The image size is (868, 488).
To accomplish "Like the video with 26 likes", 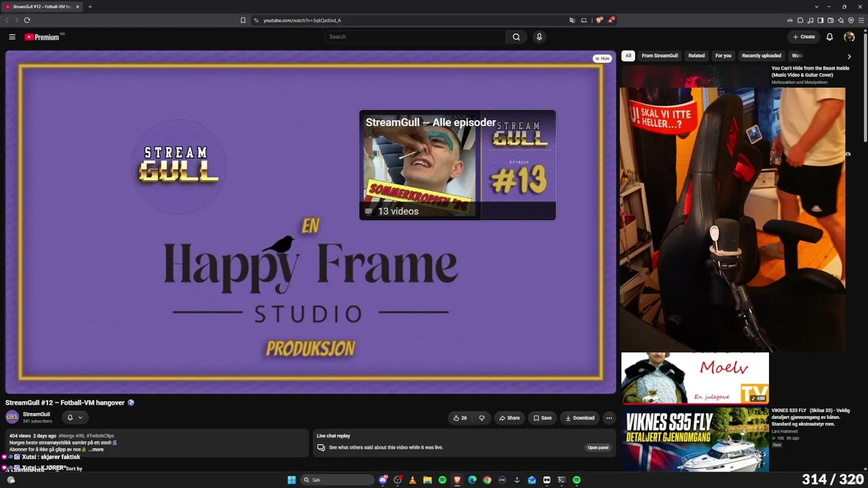I will click(460, 418).
